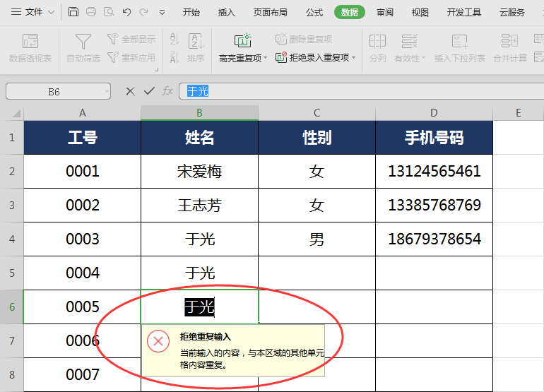Sort ascending with the A-Z icon
The width and height of the screenshot is (544, 392).
click(x=175, y=40)
